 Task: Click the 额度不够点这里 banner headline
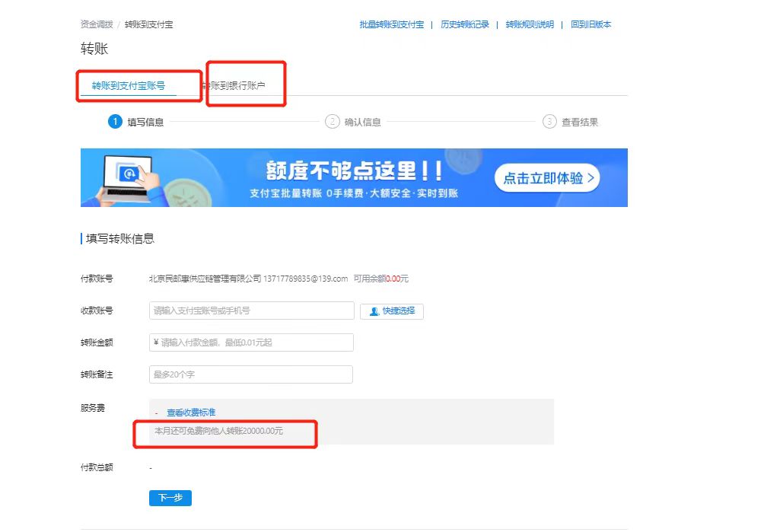pyautogui.click(x=354, y=170)
